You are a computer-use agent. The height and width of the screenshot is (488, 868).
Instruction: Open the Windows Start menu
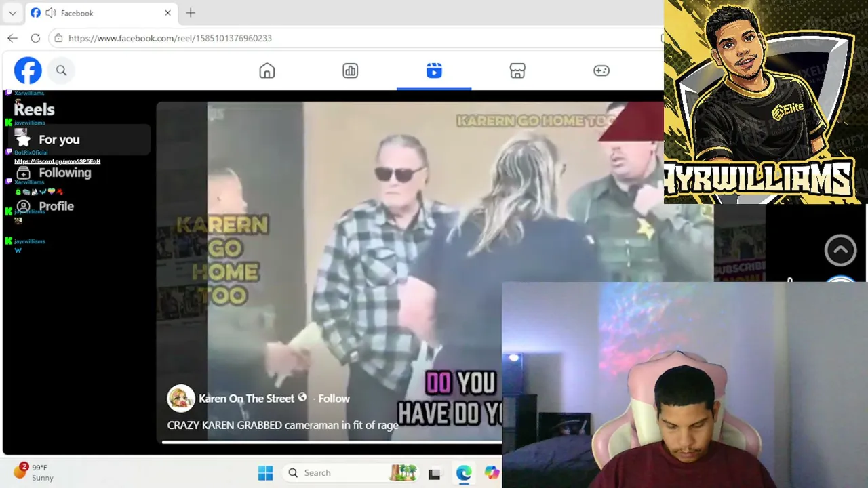(x=265, y=473)
